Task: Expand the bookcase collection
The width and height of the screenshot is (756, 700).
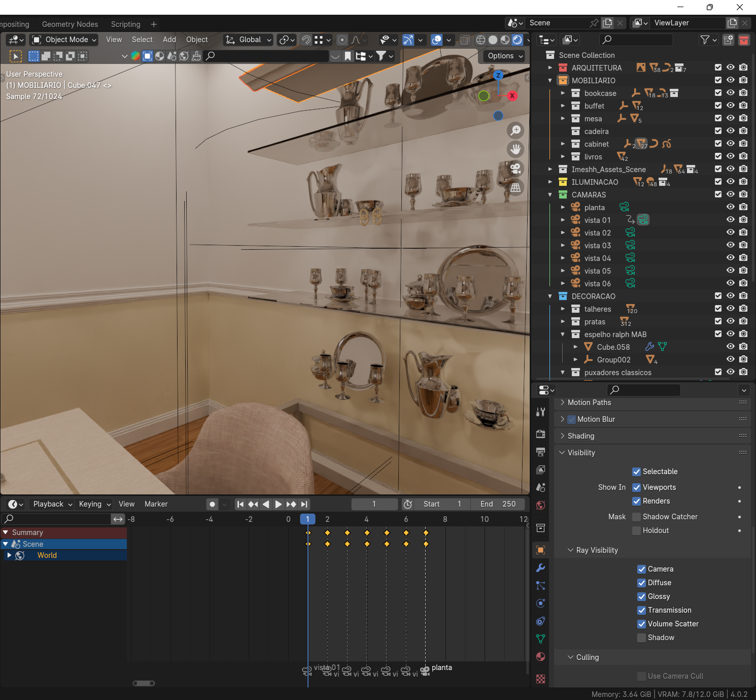Action: click(x=563, y=93)
